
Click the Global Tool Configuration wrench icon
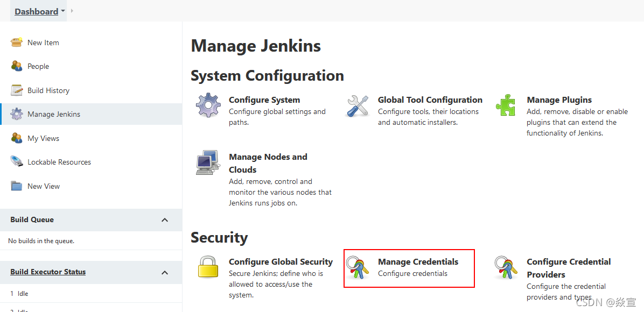pyautogui.click(x=358, y=105)
